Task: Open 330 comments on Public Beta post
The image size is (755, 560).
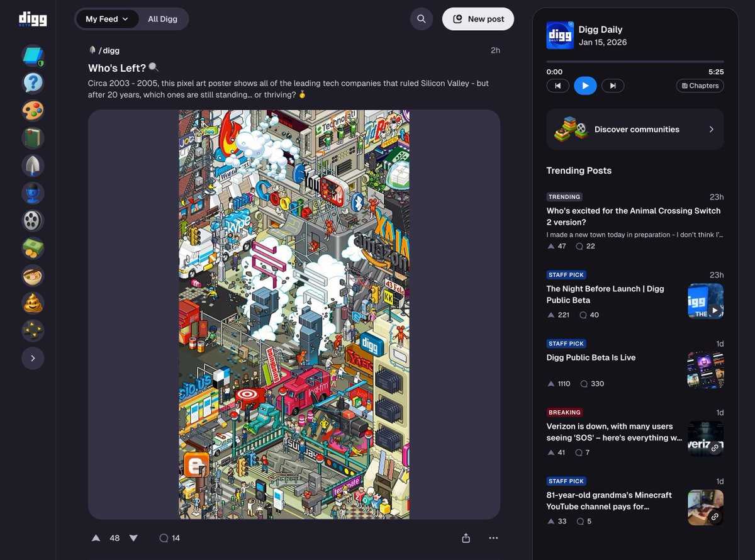Action: tap(592, 383)
